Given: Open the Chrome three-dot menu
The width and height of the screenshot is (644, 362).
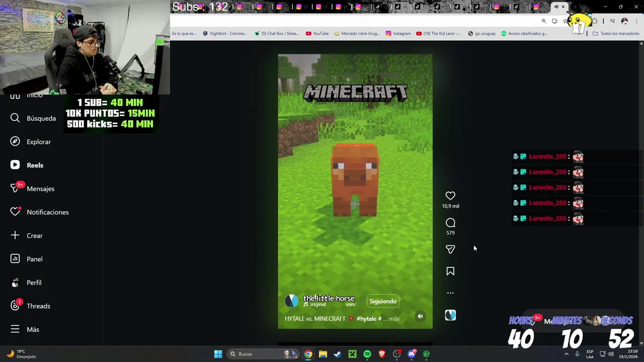Looking at the screenshot, I should point(636,21).
